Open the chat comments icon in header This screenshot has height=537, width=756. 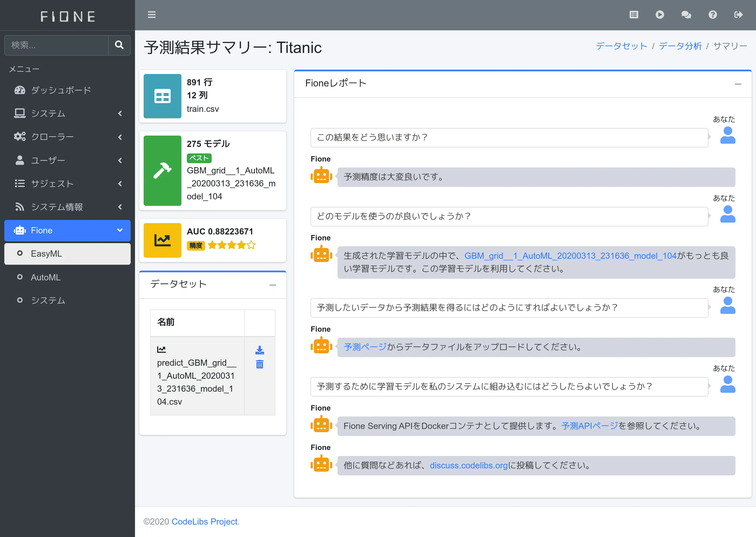(686, 15)
